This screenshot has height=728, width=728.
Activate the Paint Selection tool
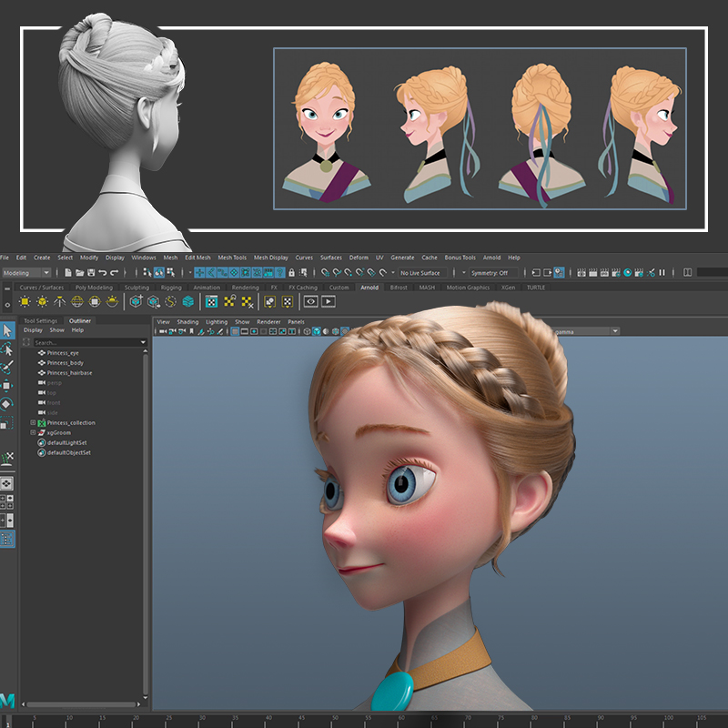point(7,368)
